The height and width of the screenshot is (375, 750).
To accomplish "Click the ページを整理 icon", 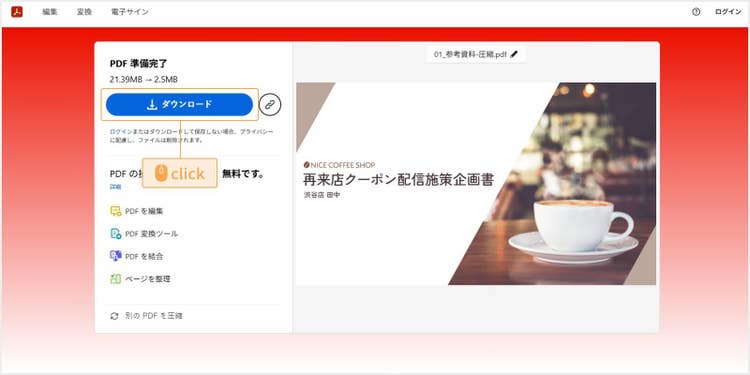I will pos(116,279).
